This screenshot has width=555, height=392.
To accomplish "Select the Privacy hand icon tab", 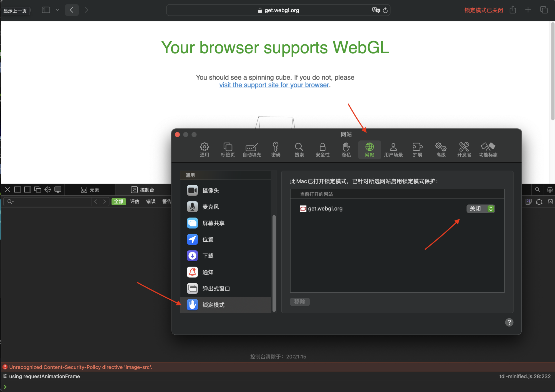I will click(x=346, y=150).
